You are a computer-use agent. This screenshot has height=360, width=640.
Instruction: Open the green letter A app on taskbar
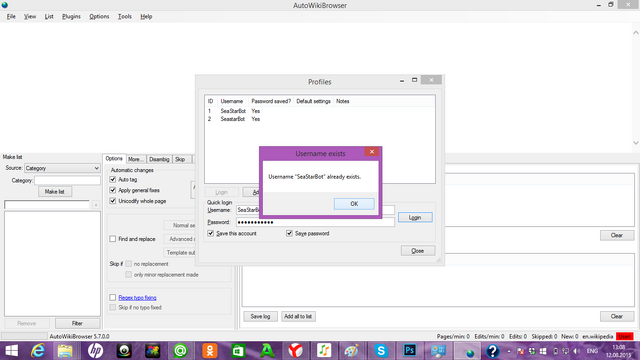(267, 351)
